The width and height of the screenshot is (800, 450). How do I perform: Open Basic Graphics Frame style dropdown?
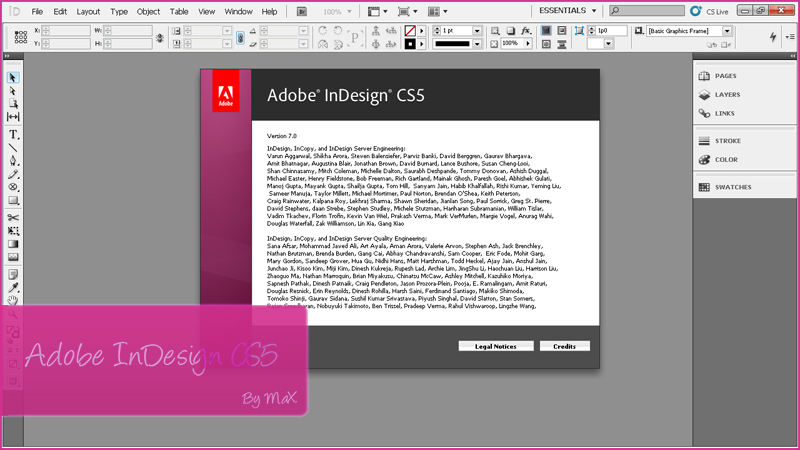(x=728, y=31)
